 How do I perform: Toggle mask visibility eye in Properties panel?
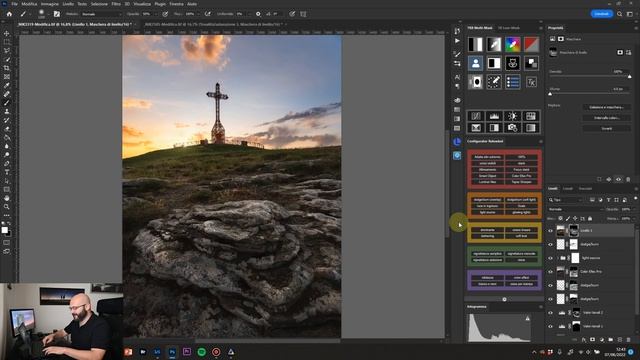tap(618, 179)
